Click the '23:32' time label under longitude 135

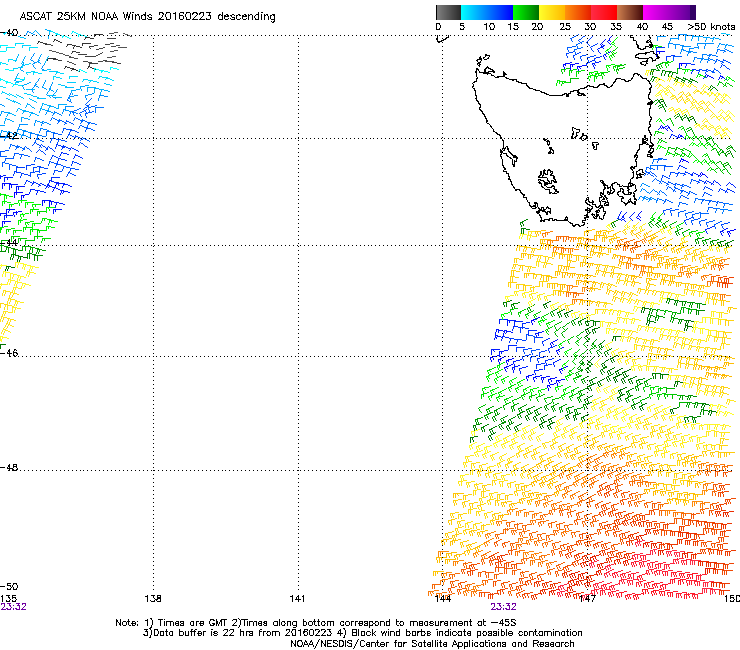click(13, 607)
